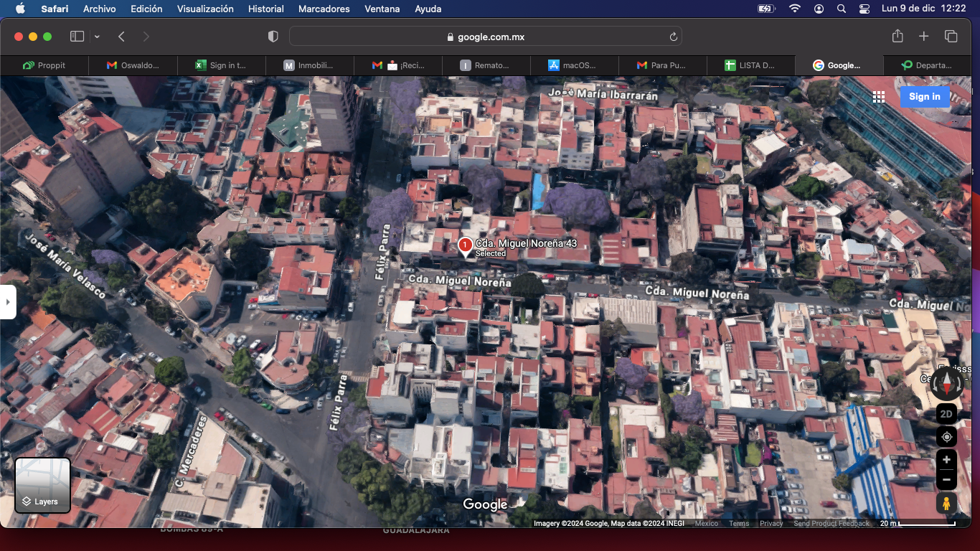Open the Privacy link in footer
Viewport: 980px width, 551px height.
coord(771,524)
